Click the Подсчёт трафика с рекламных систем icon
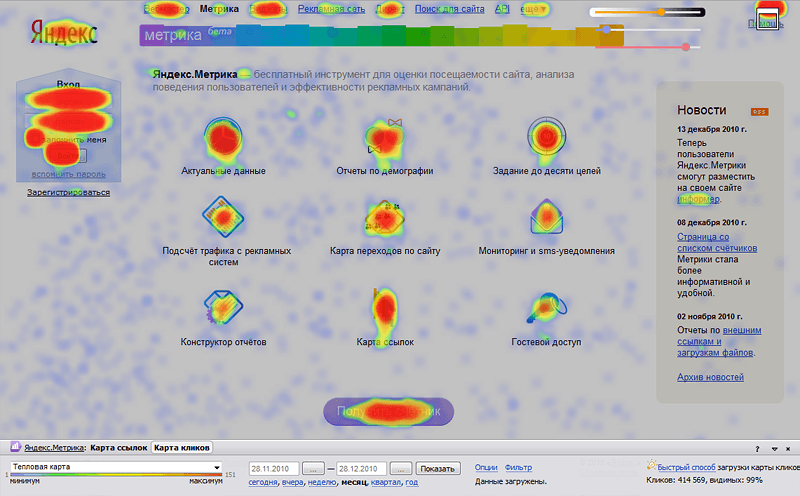 tap(223, 217)
